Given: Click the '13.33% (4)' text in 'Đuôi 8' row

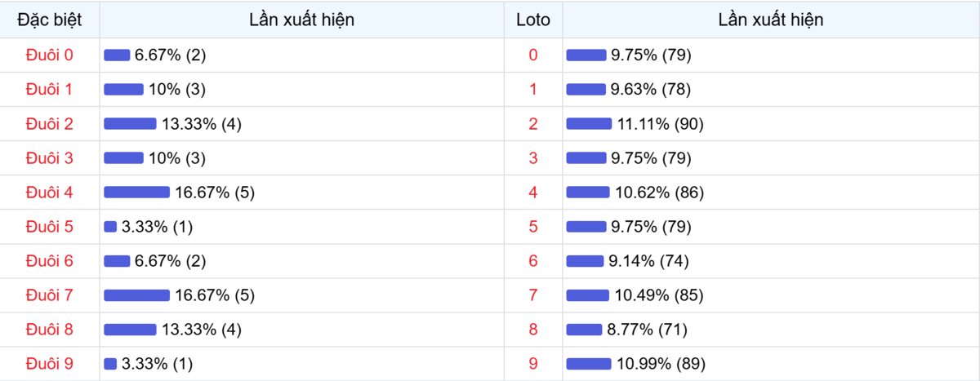Looking at the screenshot, I should click(x=201, y=330).
